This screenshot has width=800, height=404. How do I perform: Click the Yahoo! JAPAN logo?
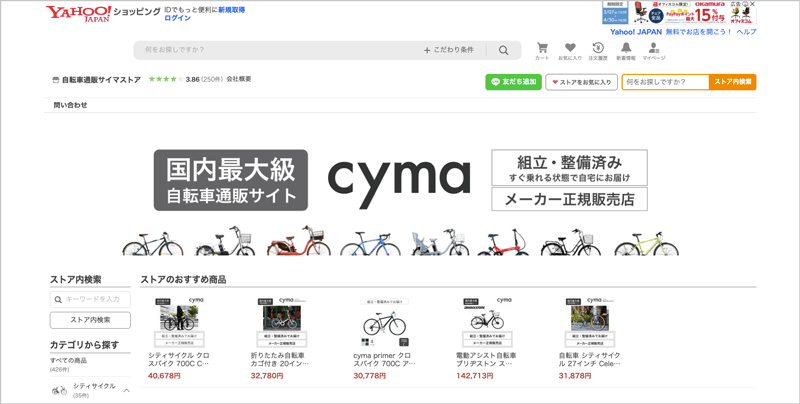pyautogui.click(x=78, y=14)
